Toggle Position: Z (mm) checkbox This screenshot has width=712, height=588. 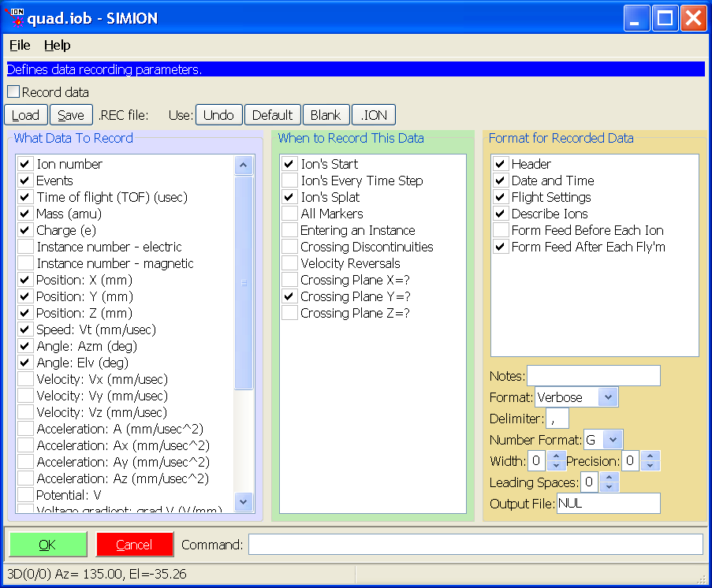coord(25,313)
